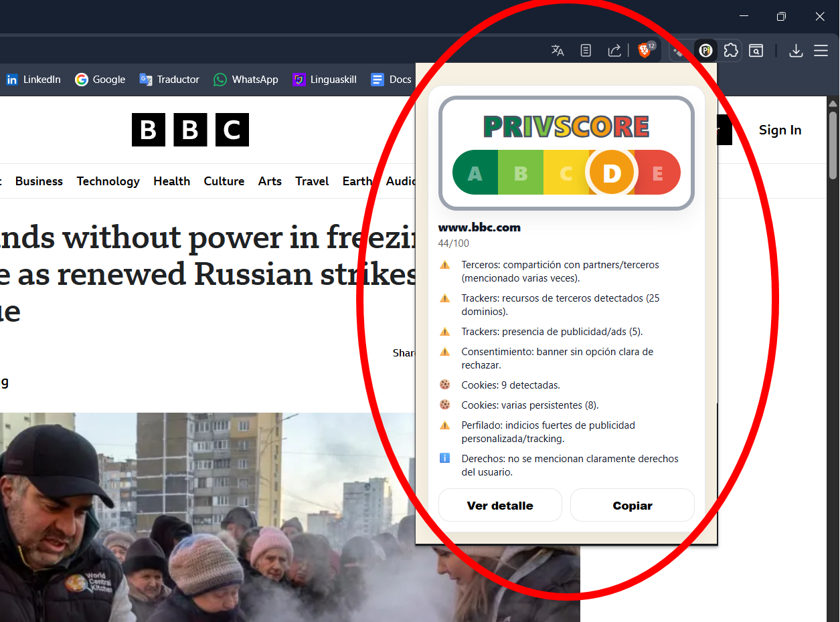This screenshot has height=622, width=840.
Task: Click the cookie icon beside Cookies: 9 detectadas
Action: tap(444, 385)
